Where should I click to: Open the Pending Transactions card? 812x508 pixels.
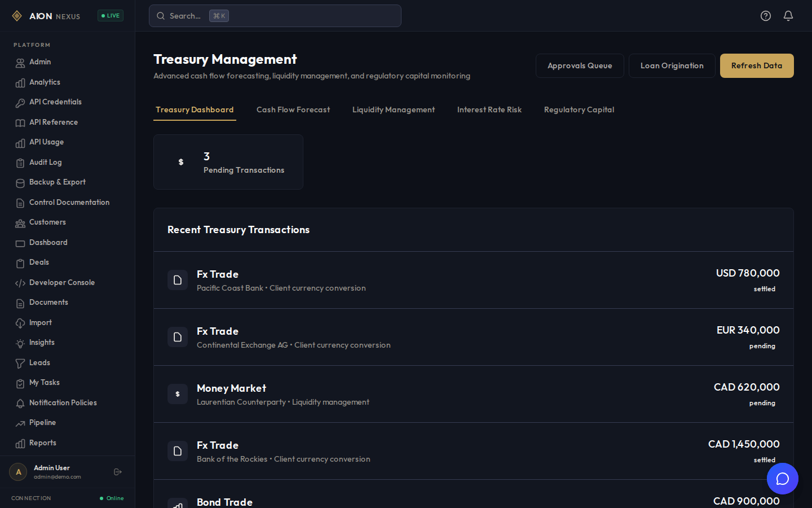click(228, 162)
